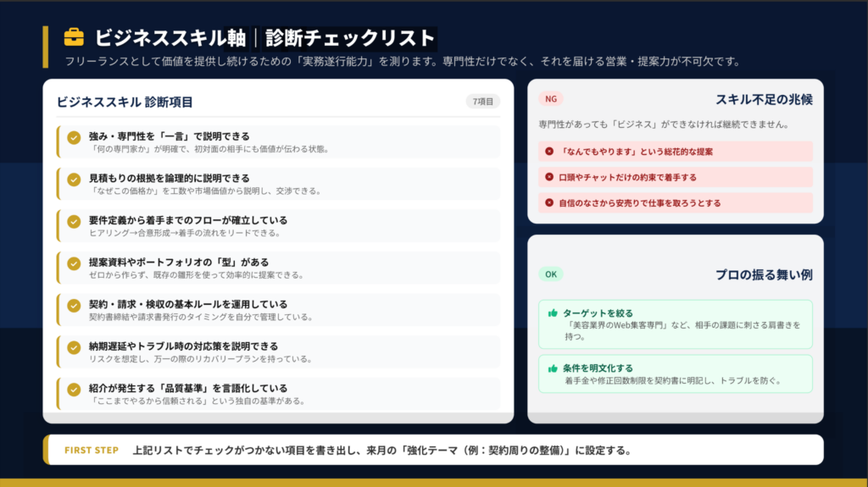Click the green OK badge
The height and width of the screenshot is (487, 868).
(551, 274)
